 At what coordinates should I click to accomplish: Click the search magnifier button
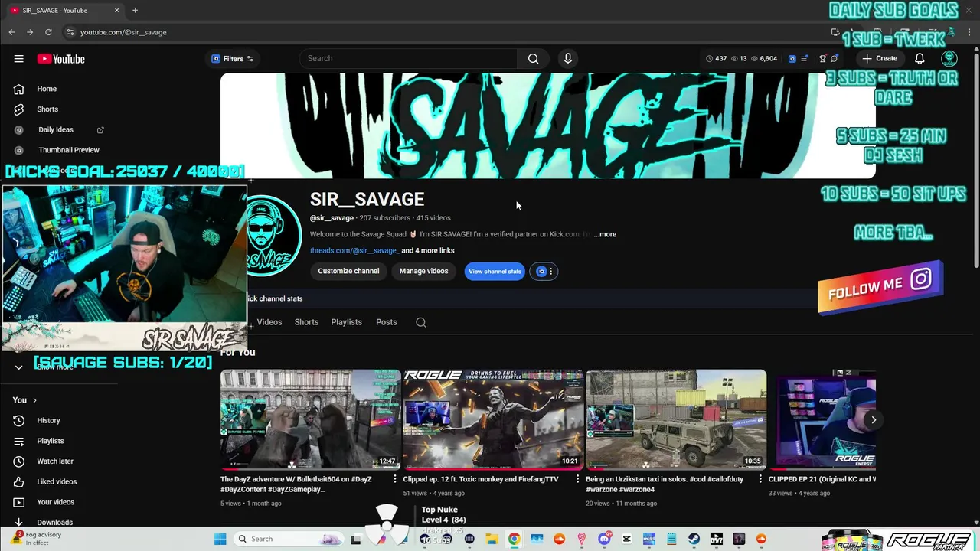[x=533, y=58]
